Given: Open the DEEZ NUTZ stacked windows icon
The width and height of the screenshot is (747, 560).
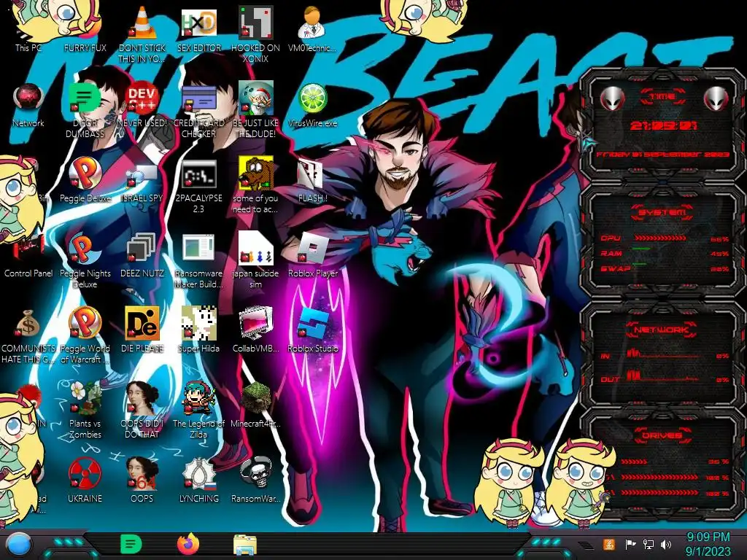Looking at the screenshot, I should point(142,256).
